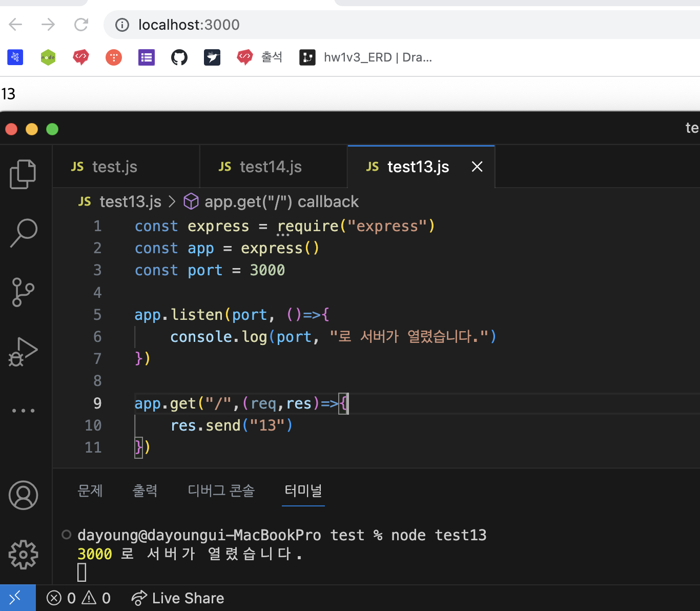Open the orange round dotted bookmark
The width and height of the screenshot is (700, 611).
click(x=114, y=57)
